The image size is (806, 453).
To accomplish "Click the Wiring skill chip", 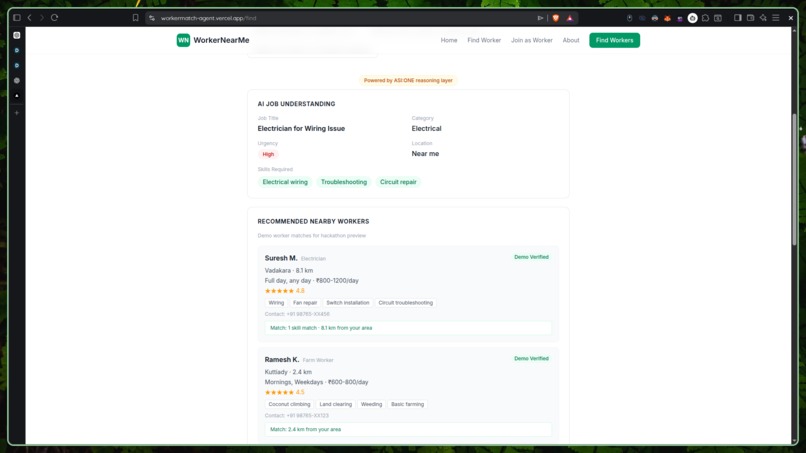I will click(276, 303).
